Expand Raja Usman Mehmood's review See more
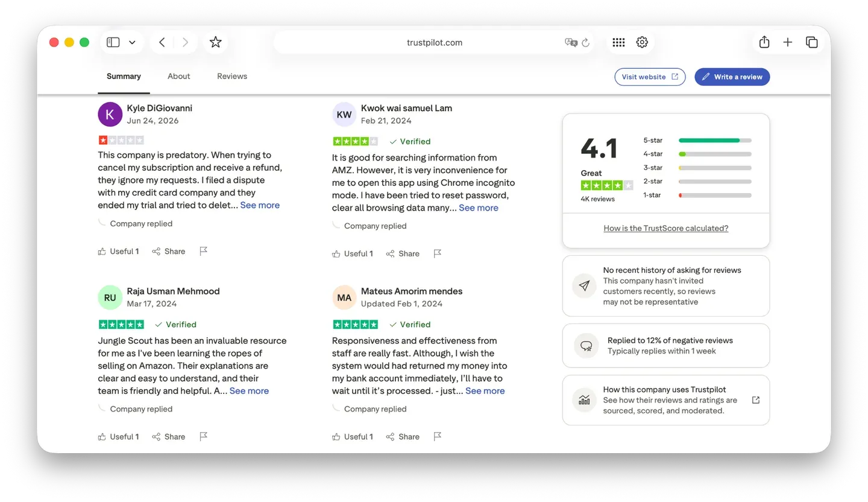 tap(249, 391)
